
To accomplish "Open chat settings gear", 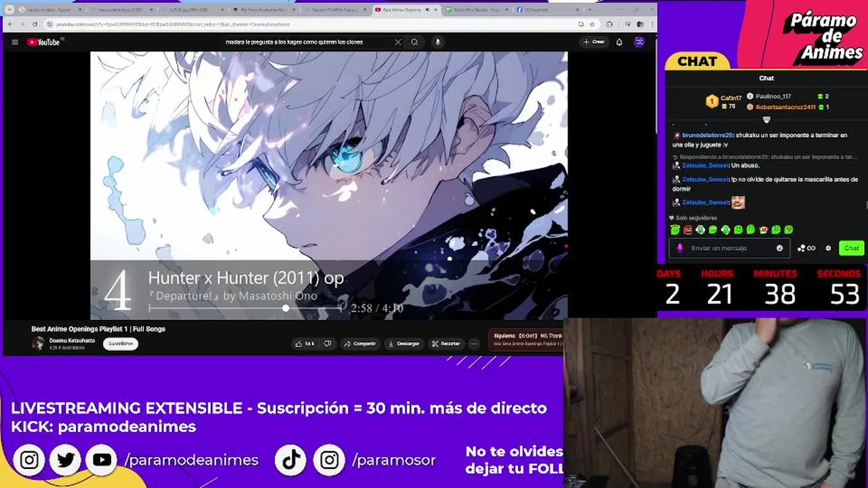I will (x=828, y=248).
